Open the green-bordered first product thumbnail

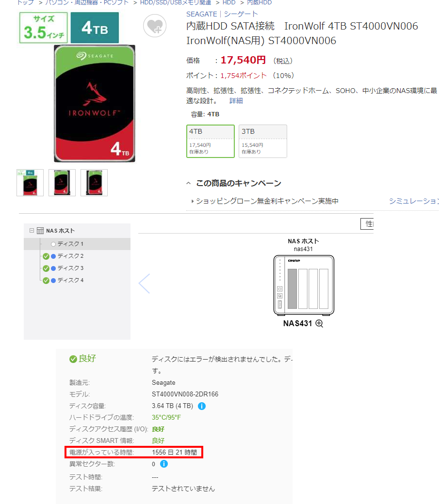tap(30, 183)
